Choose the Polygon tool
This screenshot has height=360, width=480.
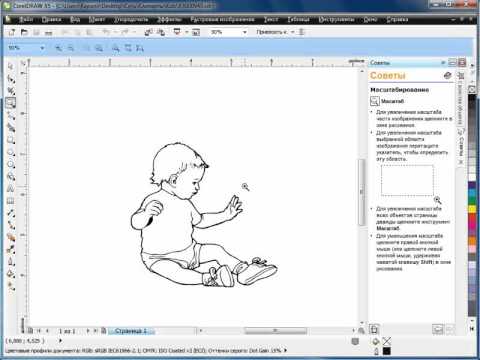point(11,164)
